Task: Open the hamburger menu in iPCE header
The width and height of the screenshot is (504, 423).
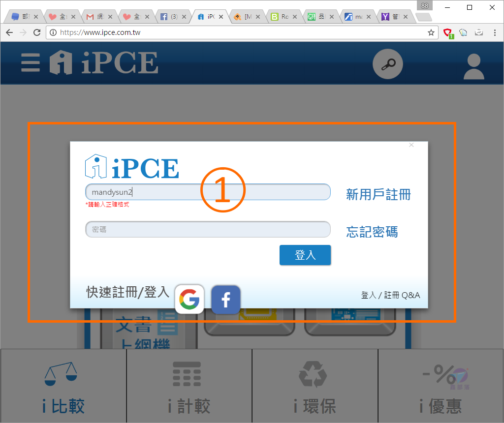Action: pyautogui.click(x=31, y=62)
